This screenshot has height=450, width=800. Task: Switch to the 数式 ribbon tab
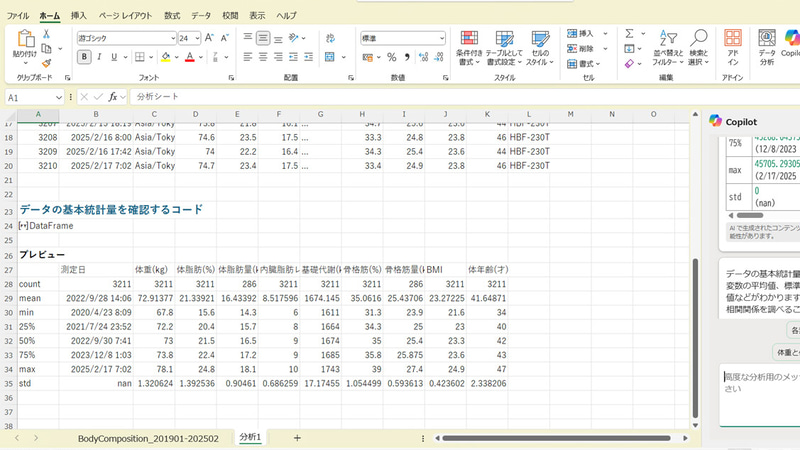pyautogui.click(x=172, y=16)
